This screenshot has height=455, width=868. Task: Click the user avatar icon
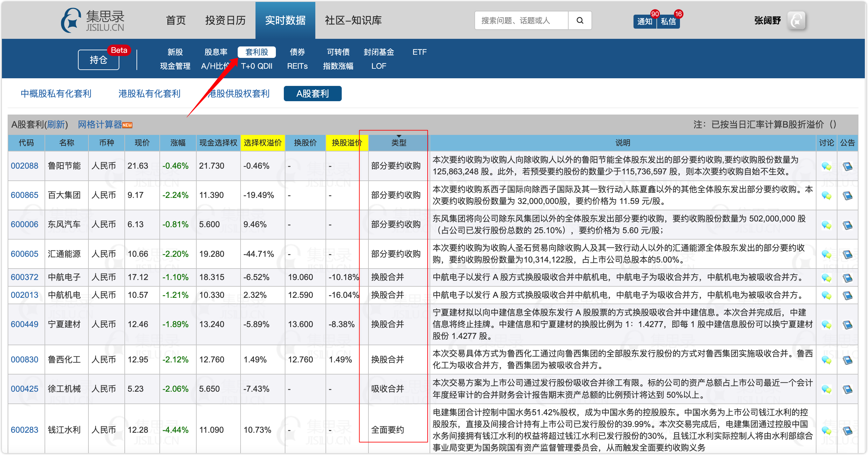(796, 21)
